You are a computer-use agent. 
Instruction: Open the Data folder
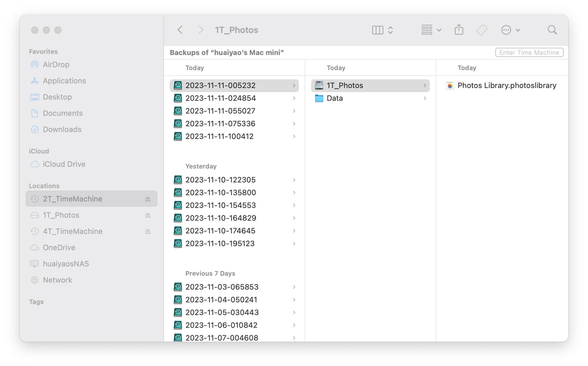tap(370, 98)
